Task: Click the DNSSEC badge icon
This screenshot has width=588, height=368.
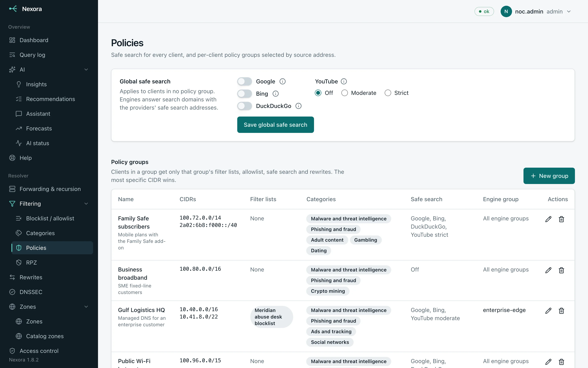Action: (x=12, y=292)
